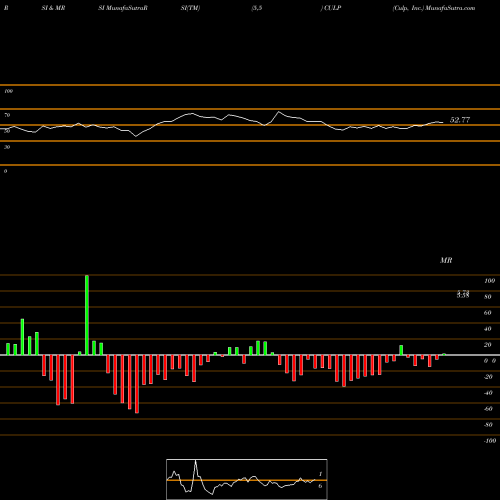Click the RSI 70 level label
Viewport: 500px width, 500px height.
[7, 115]
